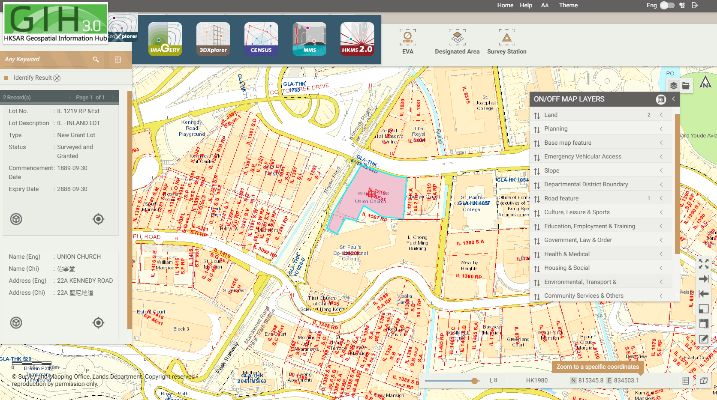This screenshot has height=400, width=717.
Task: Expand the Base map feature group
Action: (x=661, y=143)
